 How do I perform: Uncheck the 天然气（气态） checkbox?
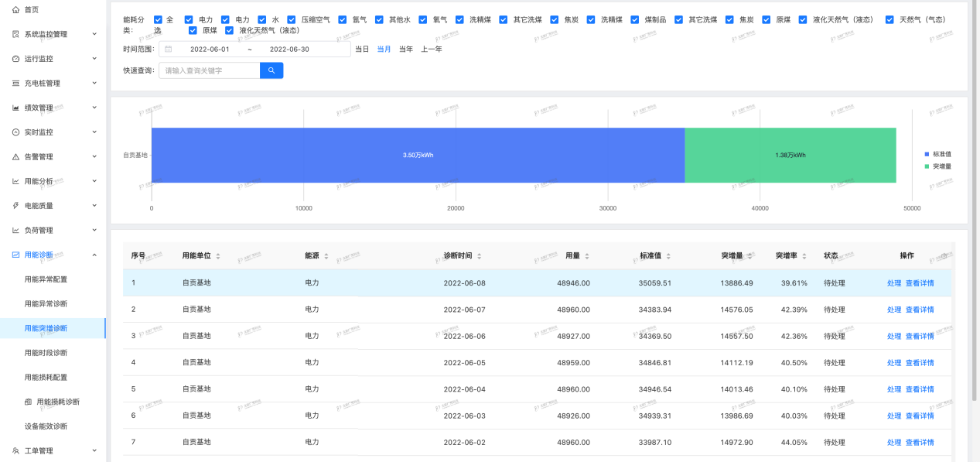890,19
